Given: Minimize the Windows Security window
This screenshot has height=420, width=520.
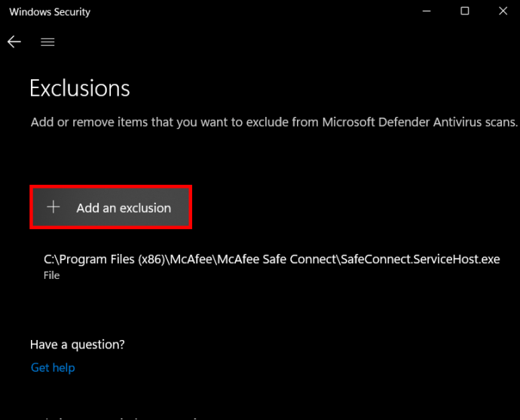Looking at the screenshot, I should pos(427,11).
